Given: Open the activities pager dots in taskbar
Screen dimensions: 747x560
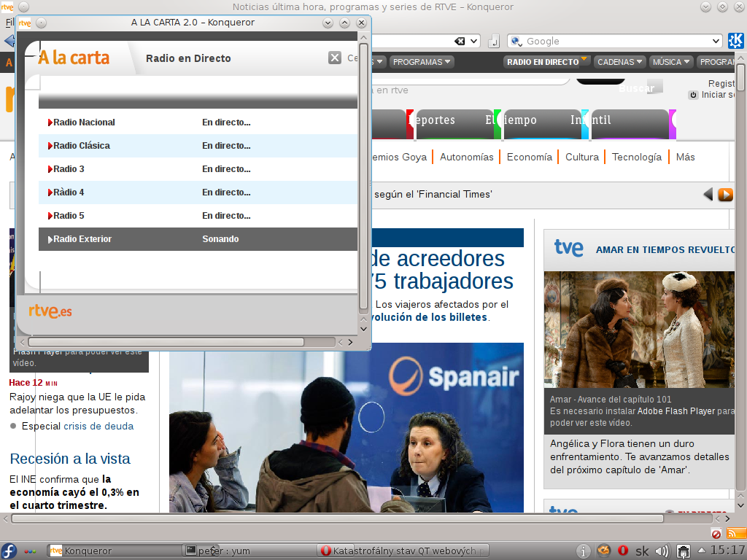Looking at the screenshot, I should click(x=30, y=551).
